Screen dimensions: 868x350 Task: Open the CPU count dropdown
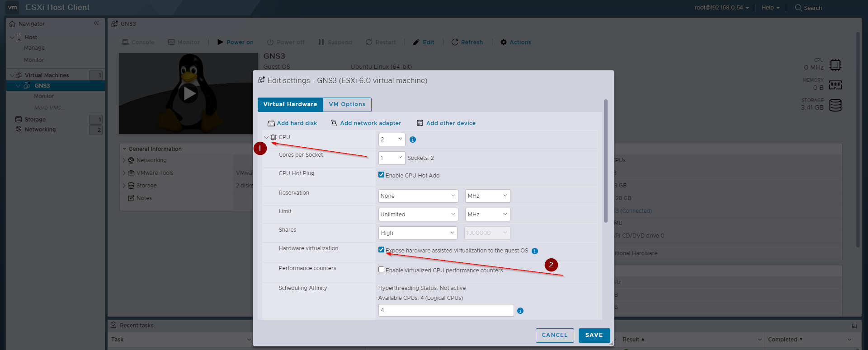(x=392, y=140)
